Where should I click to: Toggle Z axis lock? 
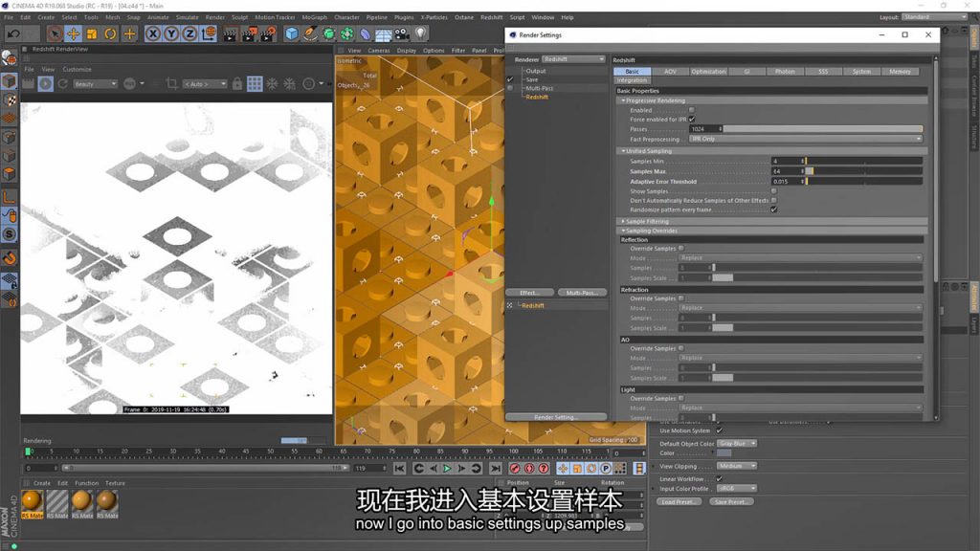pyautogui.click(x=190, y=33)
